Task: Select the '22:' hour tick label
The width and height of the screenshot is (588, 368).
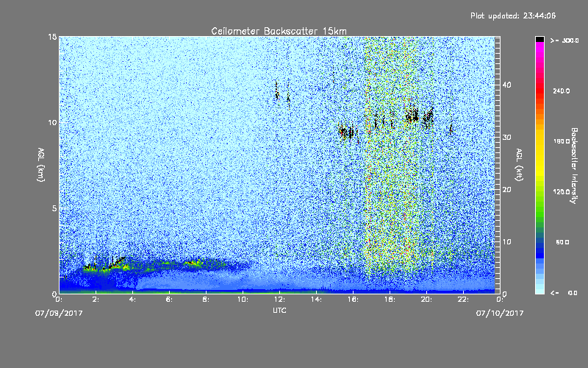Action: [x=463, y=300]
